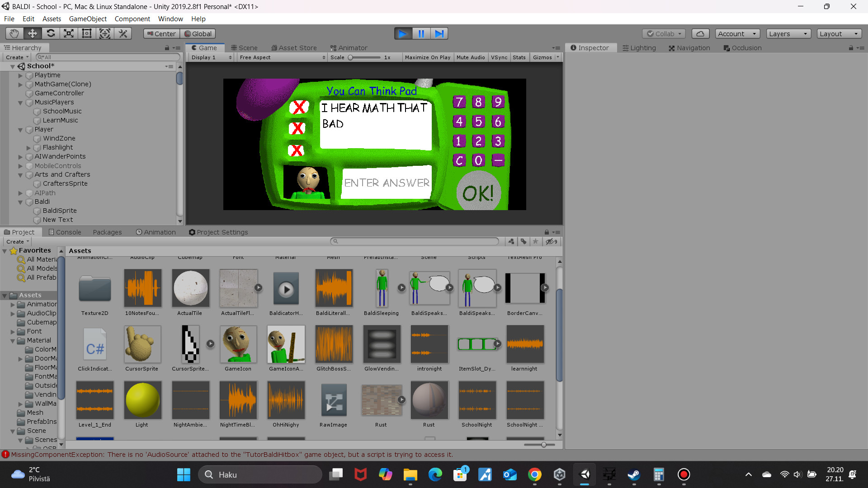The width and height of the screenshot is (868, 488).
Task: Open the Collab panel
Action: click(x=663, y=33)
